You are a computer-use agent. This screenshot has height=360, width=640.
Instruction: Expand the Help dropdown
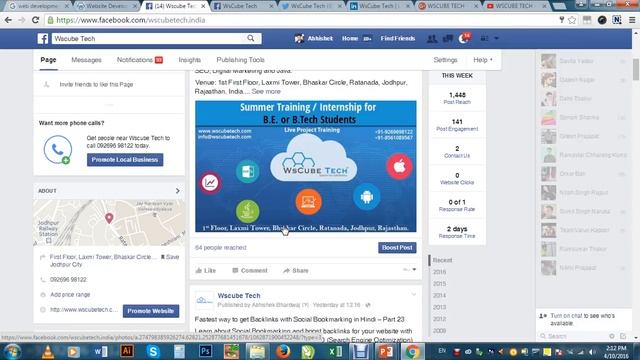[x=483, y=60]
